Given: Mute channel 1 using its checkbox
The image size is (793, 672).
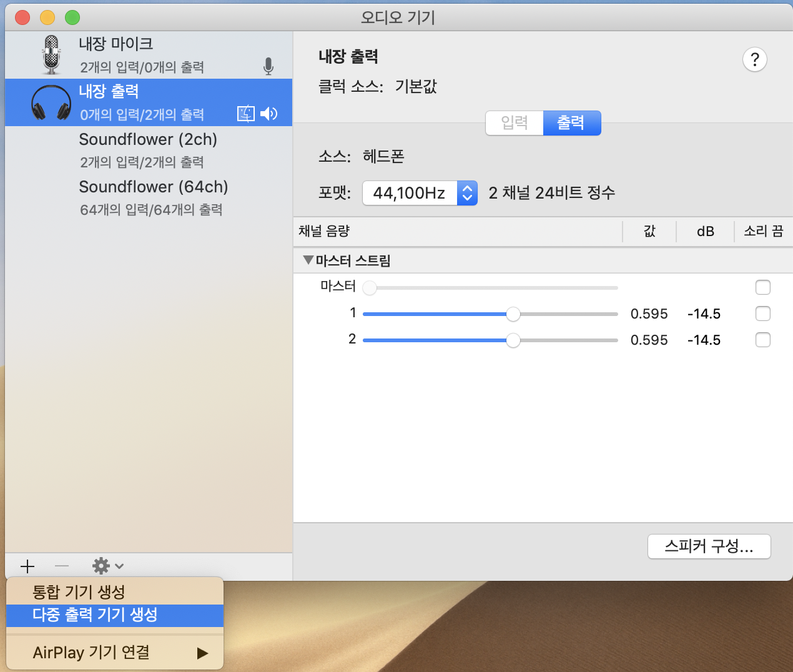Looking at the screenshot, I should 762,314.
